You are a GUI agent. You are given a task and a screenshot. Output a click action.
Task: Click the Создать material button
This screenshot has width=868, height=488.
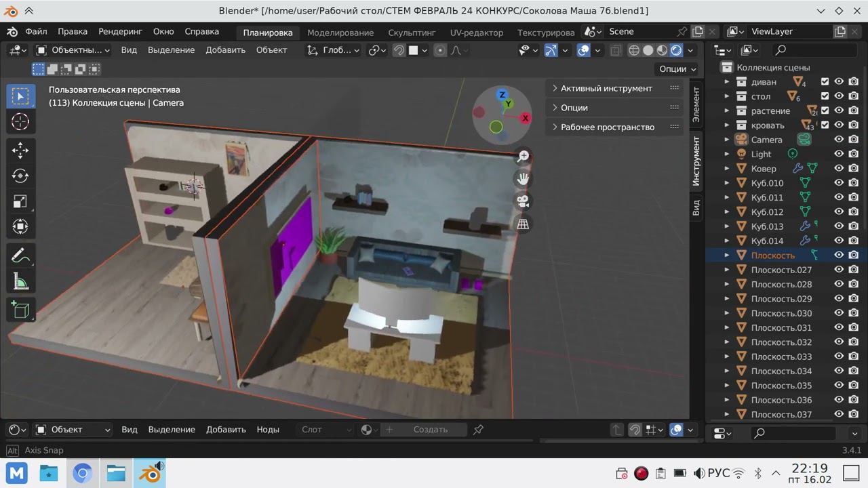click(x=430, y=430)
